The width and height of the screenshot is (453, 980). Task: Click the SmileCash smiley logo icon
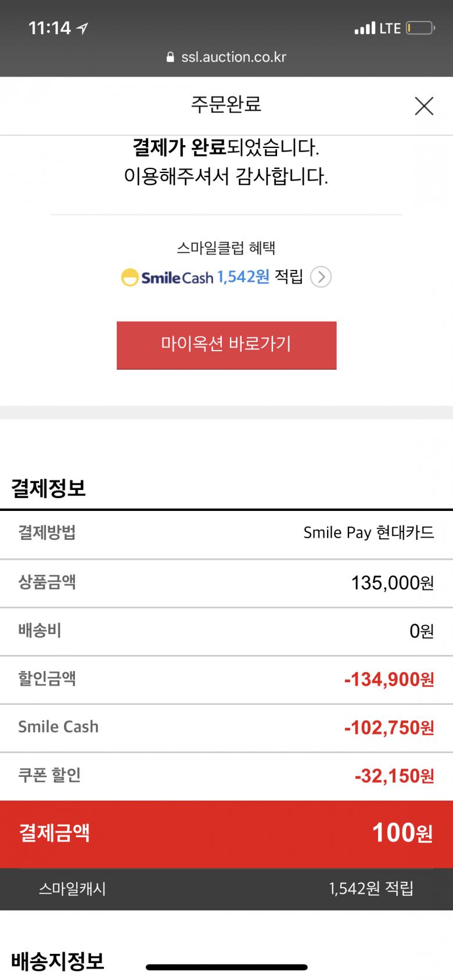[x=130, y=278]
